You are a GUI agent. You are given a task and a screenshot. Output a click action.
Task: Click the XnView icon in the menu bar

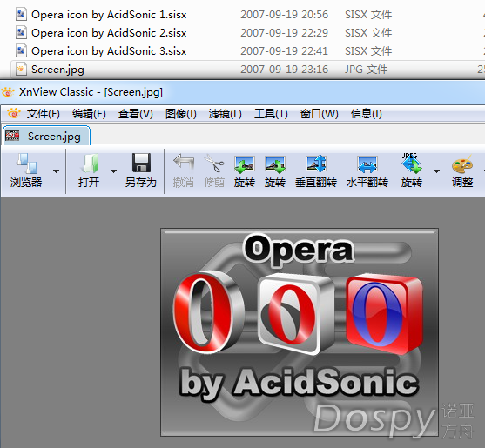click(14, 114)
